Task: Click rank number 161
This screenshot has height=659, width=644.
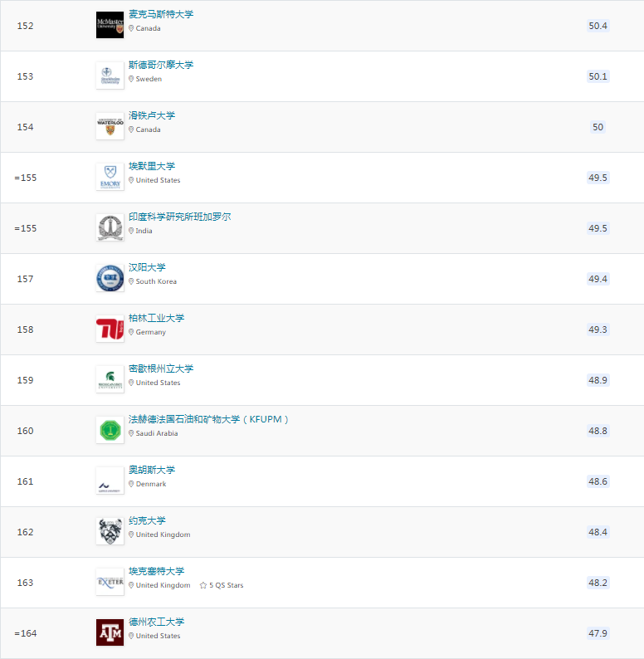Action: [x=25, y=481]
